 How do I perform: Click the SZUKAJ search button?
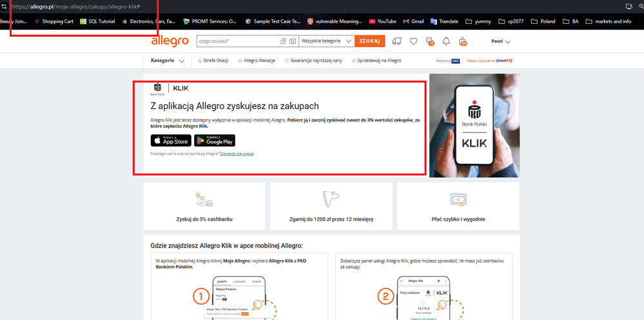pyautogui.click(x=369, y=41)
